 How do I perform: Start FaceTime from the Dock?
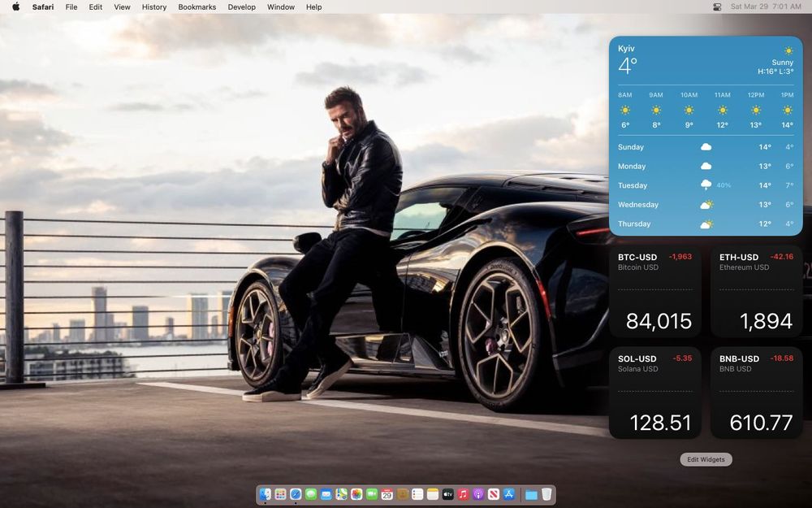pos(372,494)
